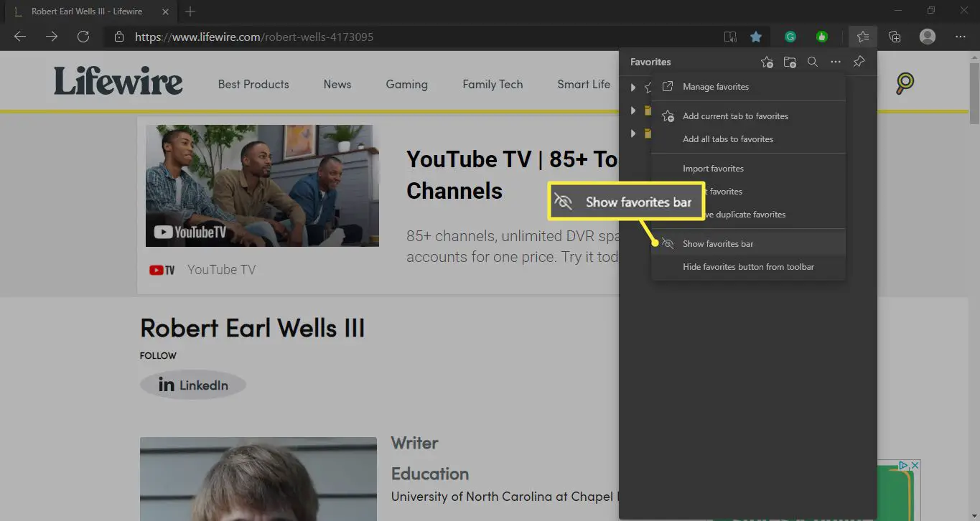Click the Lifewire search magnifier icon

(905, 83)
